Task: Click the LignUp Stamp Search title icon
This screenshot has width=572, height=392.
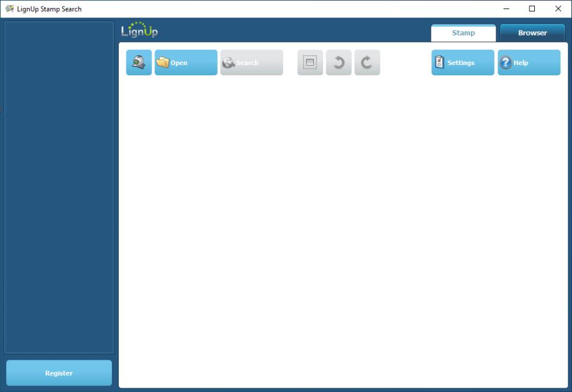Action: [x=10, y=9]
